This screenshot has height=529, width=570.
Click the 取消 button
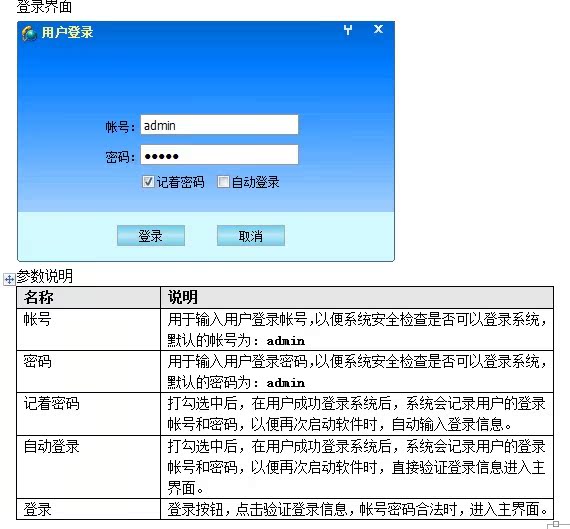click(x=251, y=236)
